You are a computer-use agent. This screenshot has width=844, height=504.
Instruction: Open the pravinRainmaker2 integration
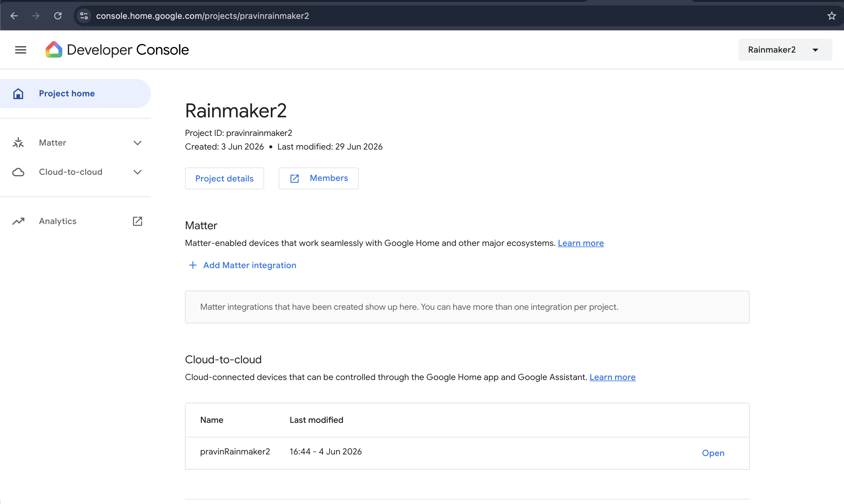pos(713,453)
